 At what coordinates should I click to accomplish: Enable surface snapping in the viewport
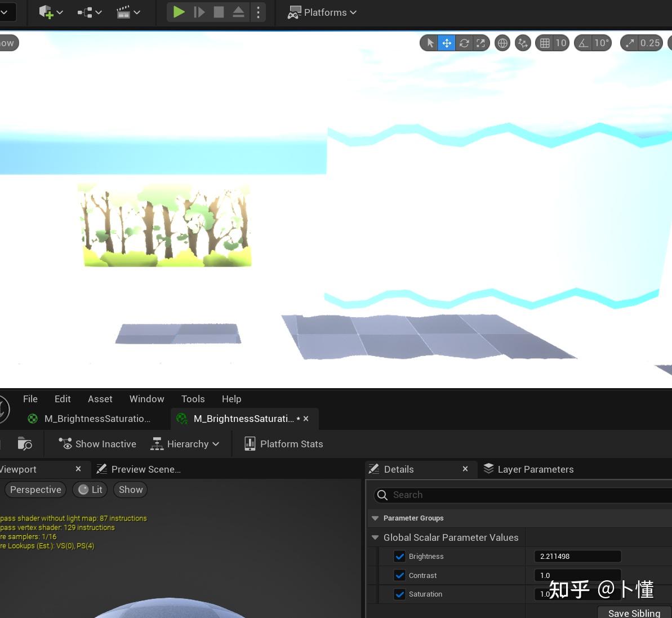point(522,43)
